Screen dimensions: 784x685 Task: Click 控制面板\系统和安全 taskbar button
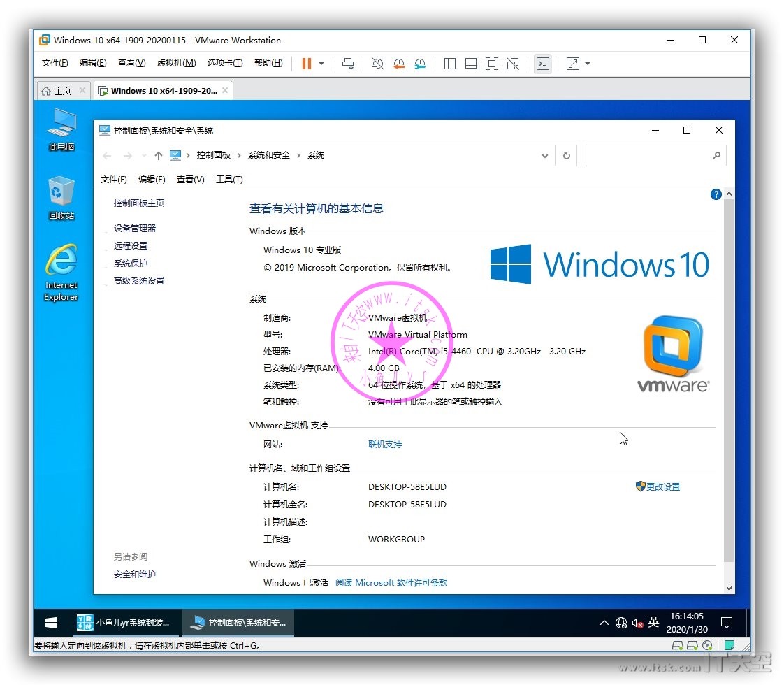pos(238,623)
